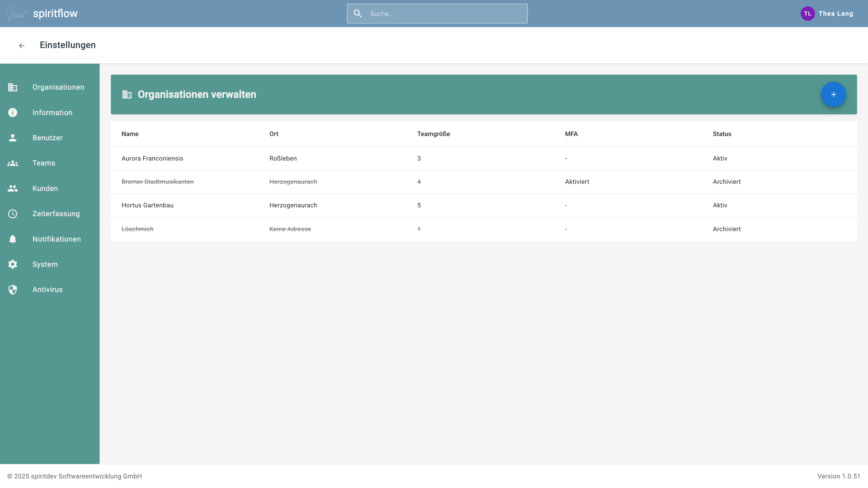Open the Information menu item
The height and width of the screenshot is (488, 868).
click(x=50, y=112)
